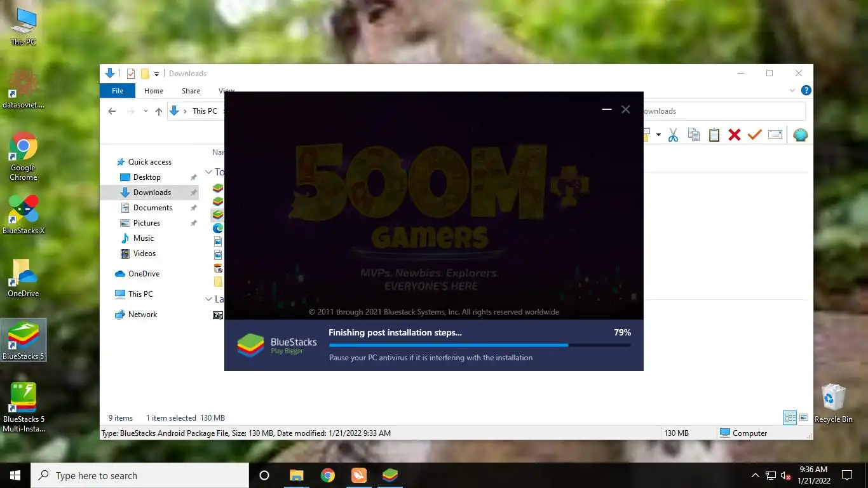Image resolution: width=868 pixels, height=488 pixels.
Task: Open the File ribbon tab
Action: (x=118, y=91)
